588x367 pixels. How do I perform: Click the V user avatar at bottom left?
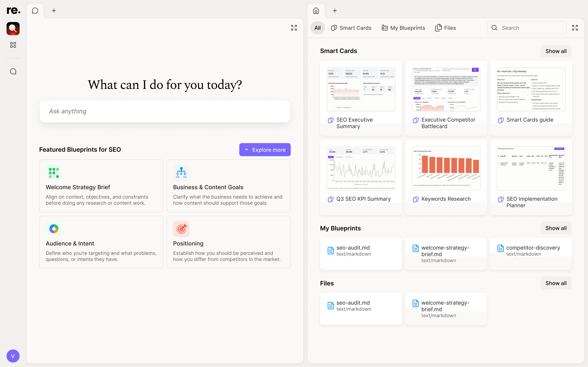tap(13, 356)
